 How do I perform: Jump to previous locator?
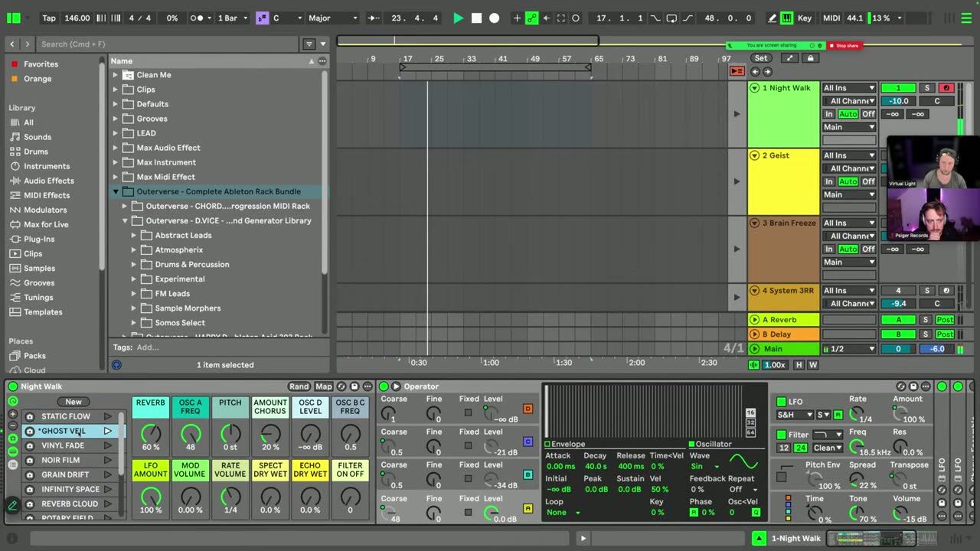[755, 71]
